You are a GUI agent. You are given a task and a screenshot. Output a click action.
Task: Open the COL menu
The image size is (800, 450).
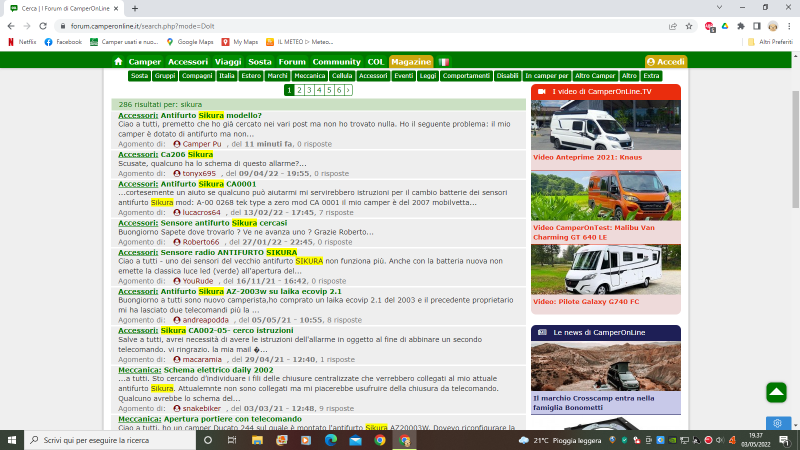click(376, 62)
